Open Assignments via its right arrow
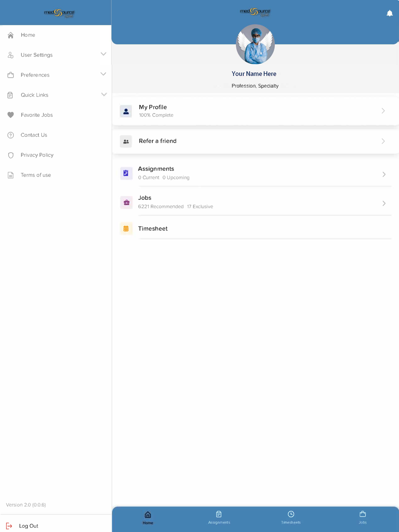The width and height of the screenshot is (399, 532). (384, 174)
